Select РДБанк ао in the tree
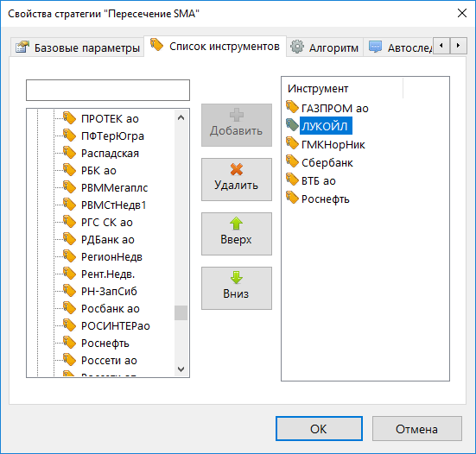This screenshot has width=476, height=454. tap(108, 240)
